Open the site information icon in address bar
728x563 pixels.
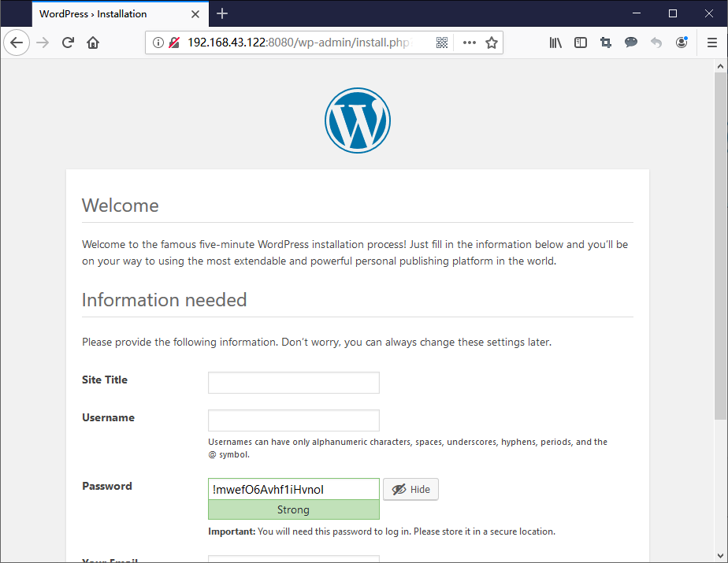point(158,43)
